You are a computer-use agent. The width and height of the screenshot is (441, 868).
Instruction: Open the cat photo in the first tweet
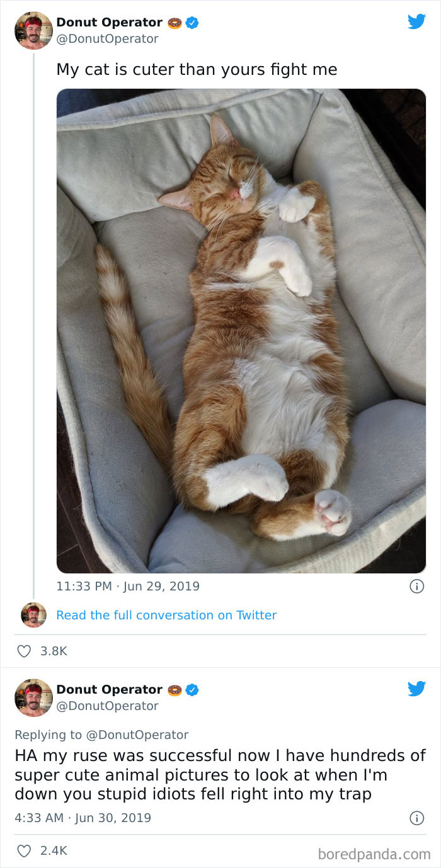[x=241, y=330]
